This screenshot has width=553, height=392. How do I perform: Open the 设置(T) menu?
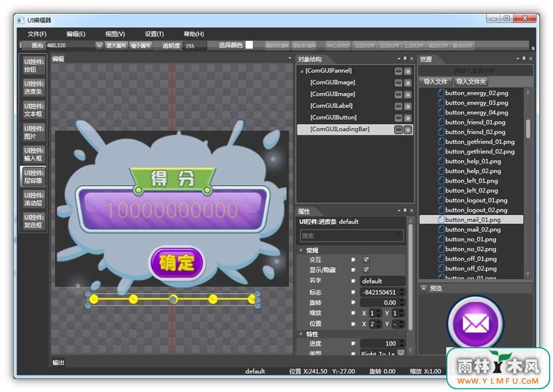[x=154, y=34]
